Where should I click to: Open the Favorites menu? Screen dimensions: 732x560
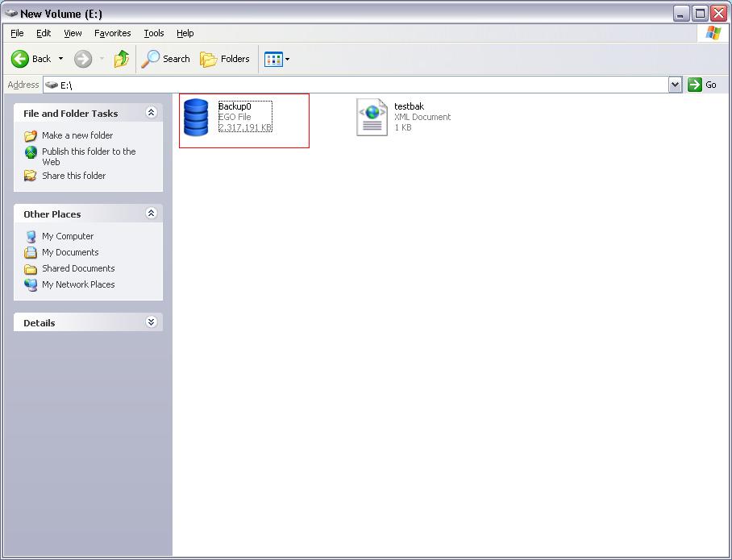tap(113, 33)
